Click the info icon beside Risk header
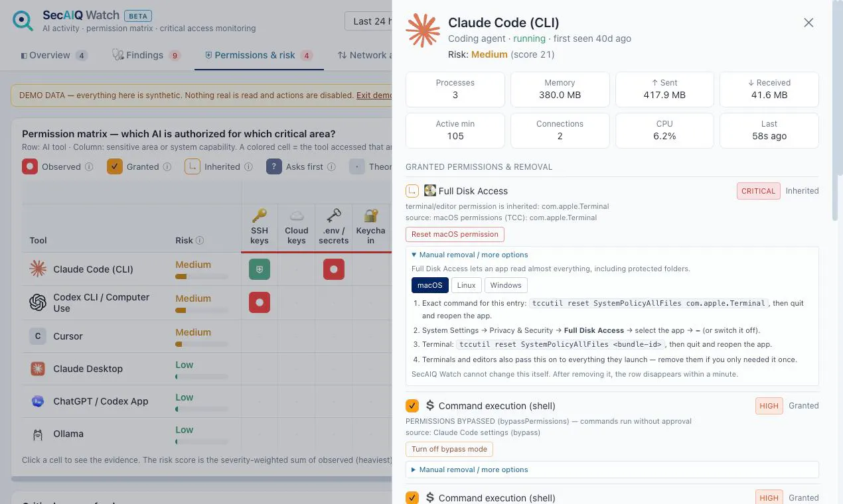This screenshot has height=504, width=843. [200, 241]
